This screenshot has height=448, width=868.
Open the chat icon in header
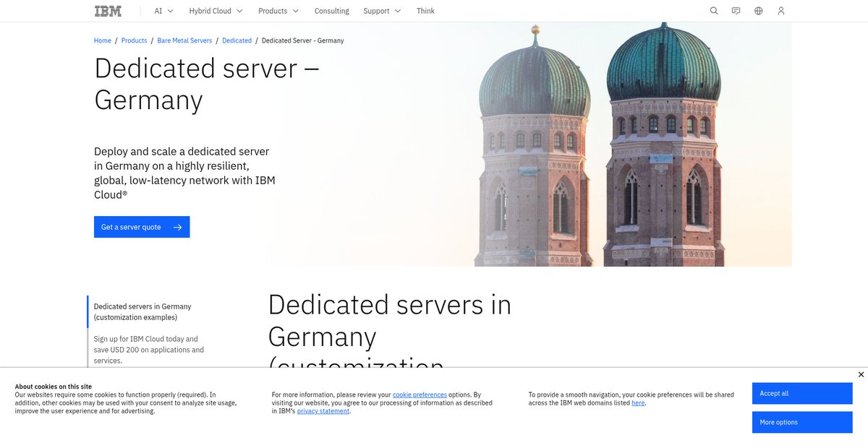(736, 11)
